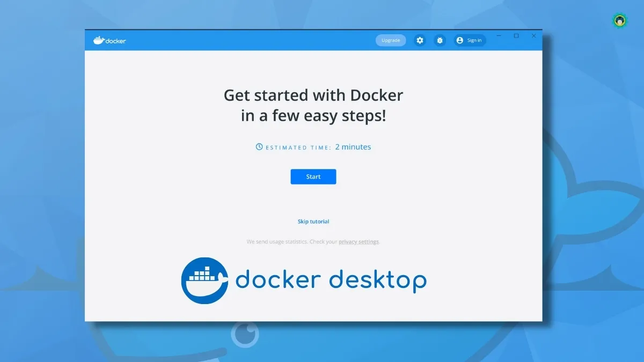The height and width of the screenshot is (362, 644).
Task: Click the Docker whale logo in titlebar
Action: tap(99, 39)
